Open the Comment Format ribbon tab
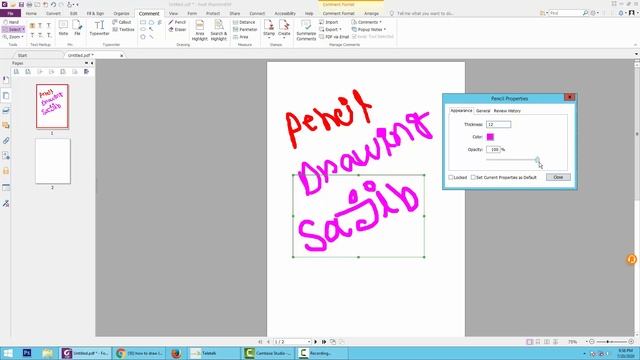 point(338,13)
